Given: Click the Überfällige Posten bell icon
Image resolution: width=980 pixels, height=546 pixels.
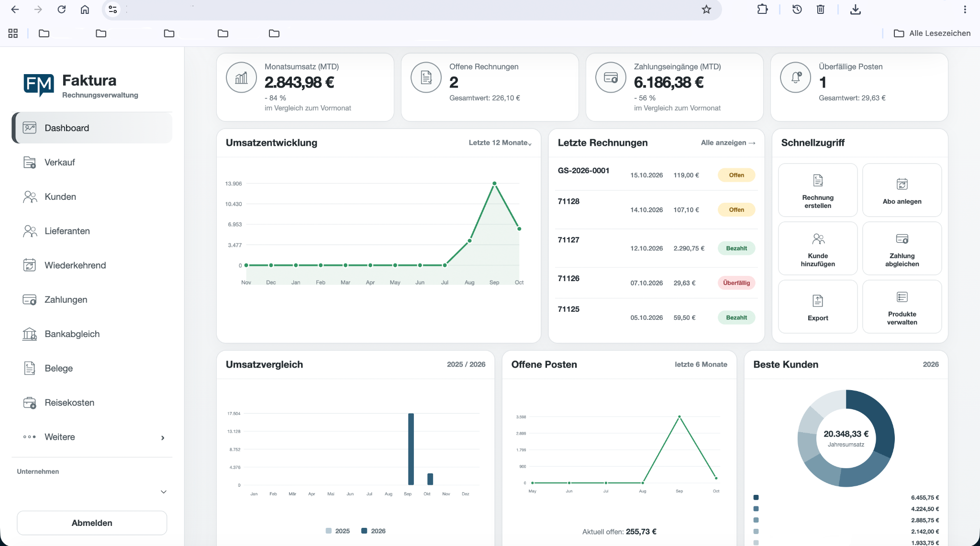Looking at the screenshot, I should point(795,77).
